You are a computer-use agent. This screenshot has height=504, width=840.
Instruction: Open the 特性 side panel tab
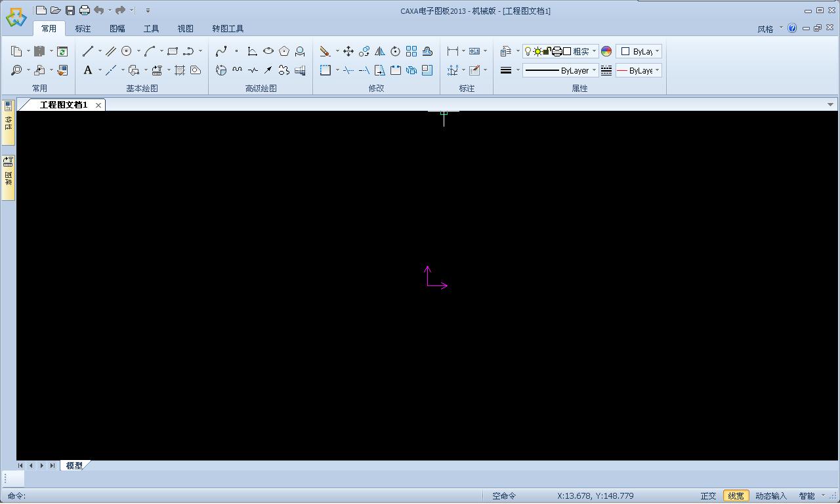point(9,123)
